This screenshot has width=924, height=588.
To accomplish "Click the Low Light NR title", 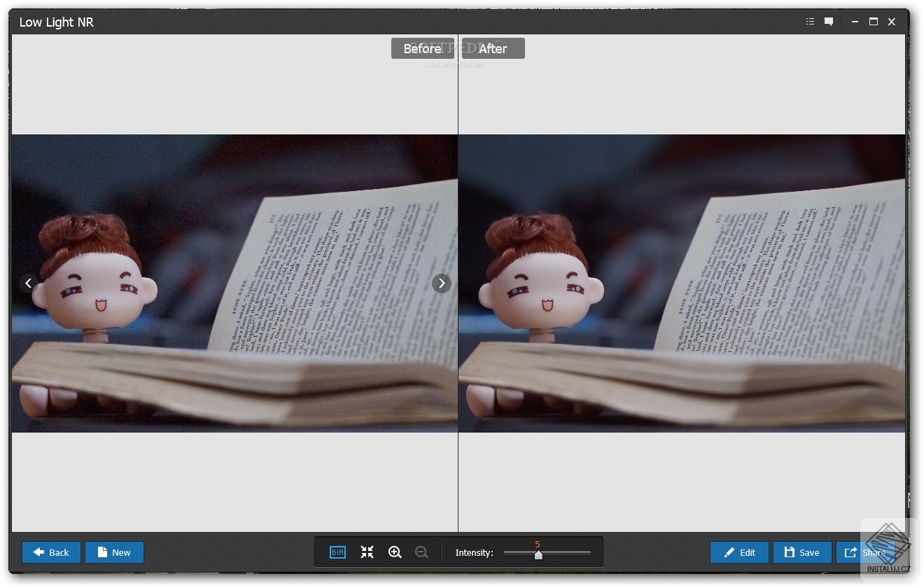I will click(x=56, y=22).
